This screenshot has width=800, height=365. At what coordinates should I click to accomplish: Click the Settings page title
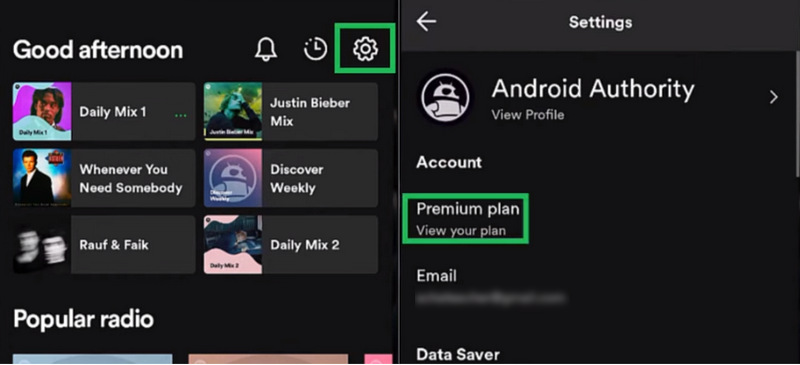(x=600, y=22)
